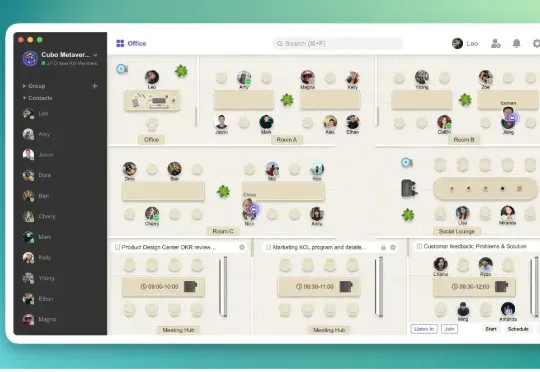The width and height of the screenshot is (540, 372).
Task: Open Leo's profile in the top bar
Action: [x=465, y=43]
